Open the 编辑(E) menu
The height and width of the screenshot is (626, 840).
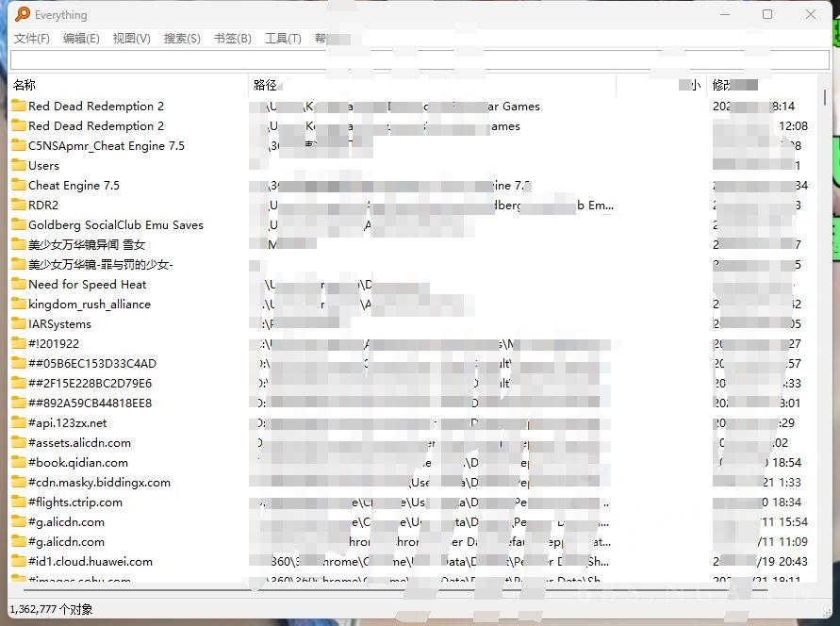(x=81, y=39)
